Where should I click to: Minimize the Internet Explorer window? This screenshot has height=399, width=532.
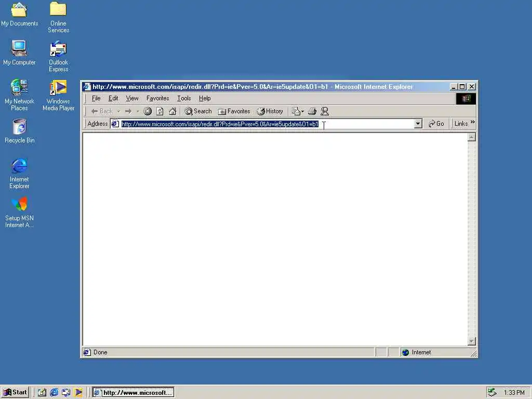point(454,87)
